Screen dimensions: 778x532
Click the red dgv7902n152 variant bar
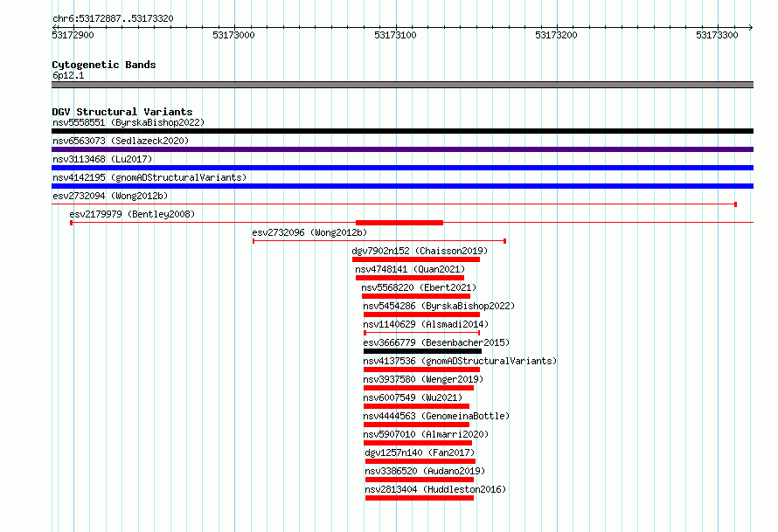pyautogui.click(x=416, y=259)
